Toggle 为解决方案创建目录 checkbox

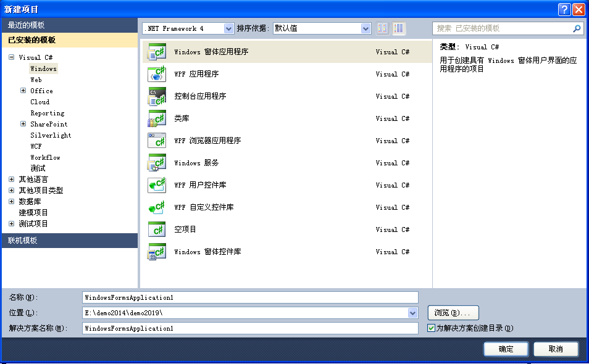(x=431, y=328)
